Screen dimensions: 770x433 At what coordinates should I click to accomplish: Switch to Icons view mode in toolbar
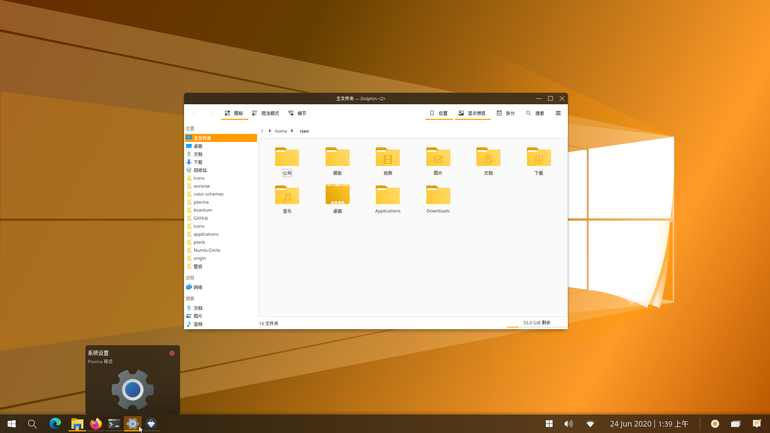pos(234,113)
